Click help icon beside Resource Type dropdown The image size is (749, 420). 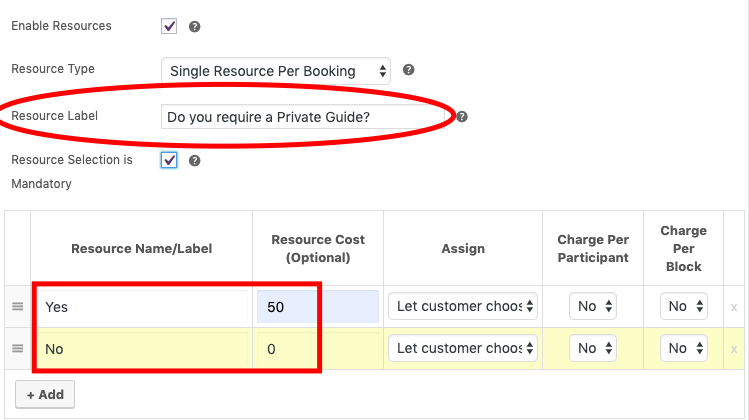click(x=408, y=71)
